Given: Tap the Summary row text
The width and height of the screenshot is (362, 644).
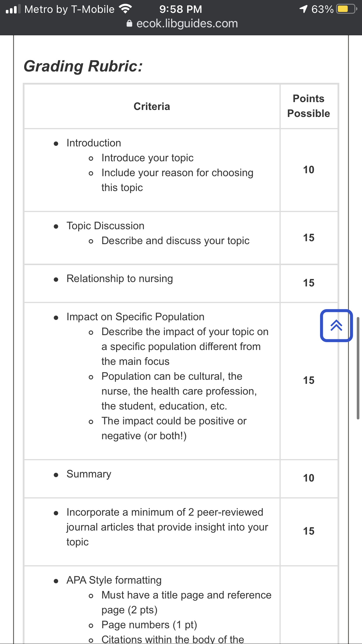Looking at the screenshot, I should point(89,474).
